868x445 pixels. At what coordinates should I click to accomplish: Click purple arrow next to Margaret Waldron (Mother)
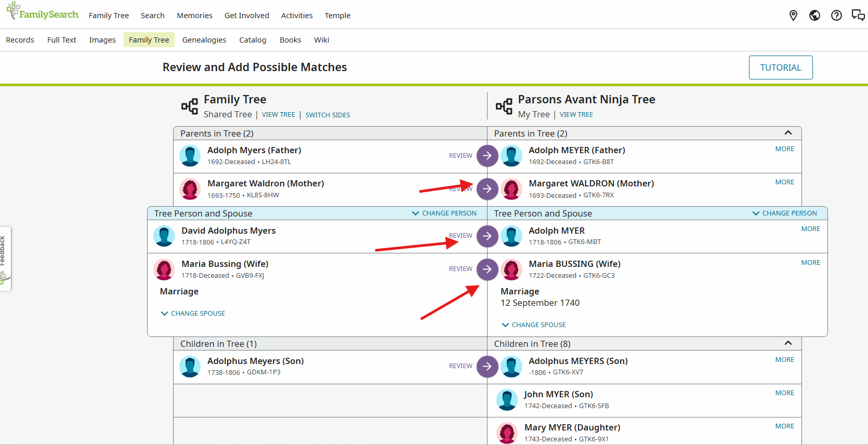488,188
